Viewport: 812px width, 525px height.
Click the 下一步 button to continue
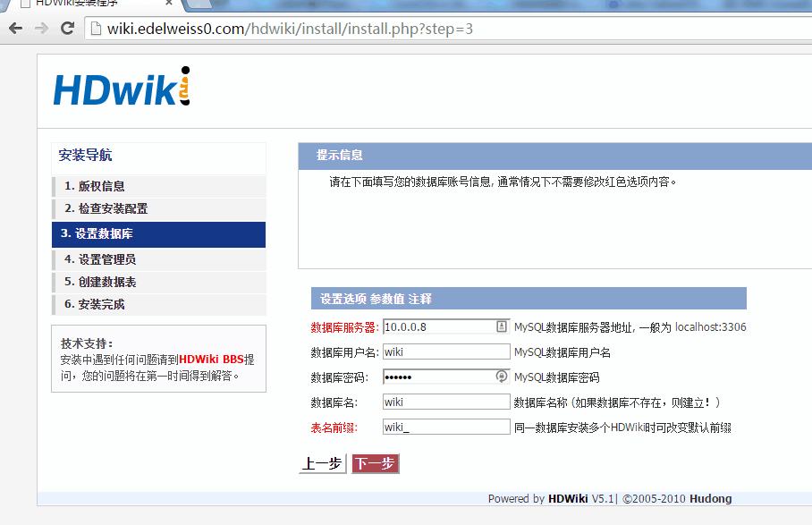coord(375,463)
